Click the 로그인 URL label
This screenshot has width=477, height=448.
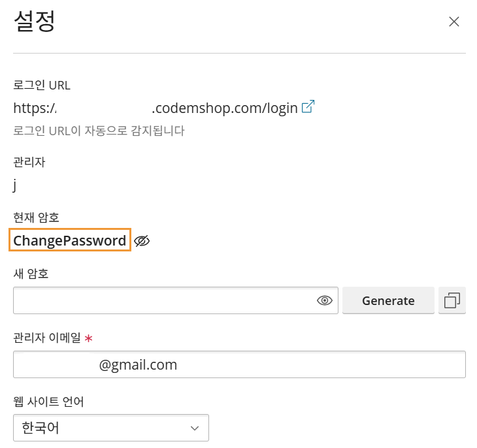point(41,85)
